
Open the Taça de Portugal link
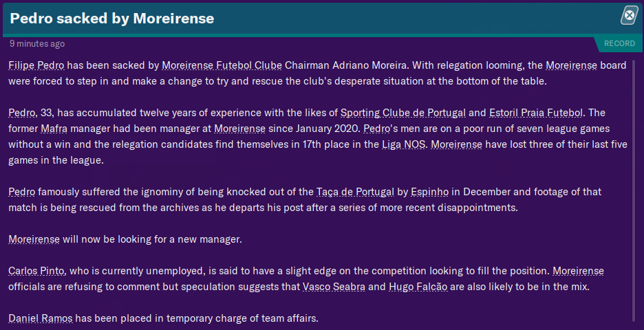(x=354, y=192)
